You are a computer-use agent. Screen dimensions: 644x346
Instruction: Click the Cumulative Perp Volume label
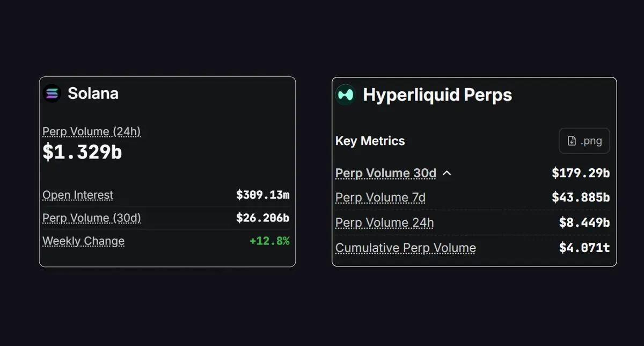click(x=405, y=248)
